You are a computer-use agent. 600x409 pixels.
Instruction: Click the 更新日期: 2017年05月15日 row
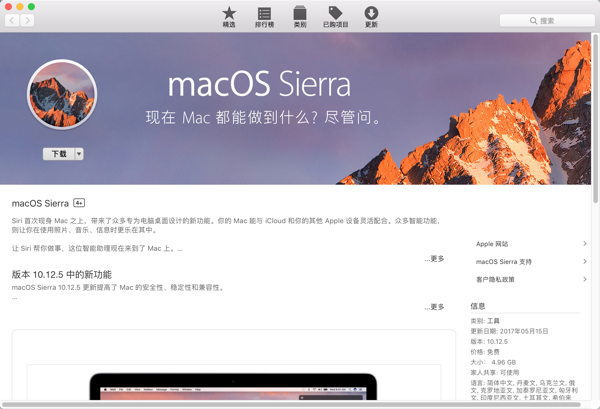point(509,331)
